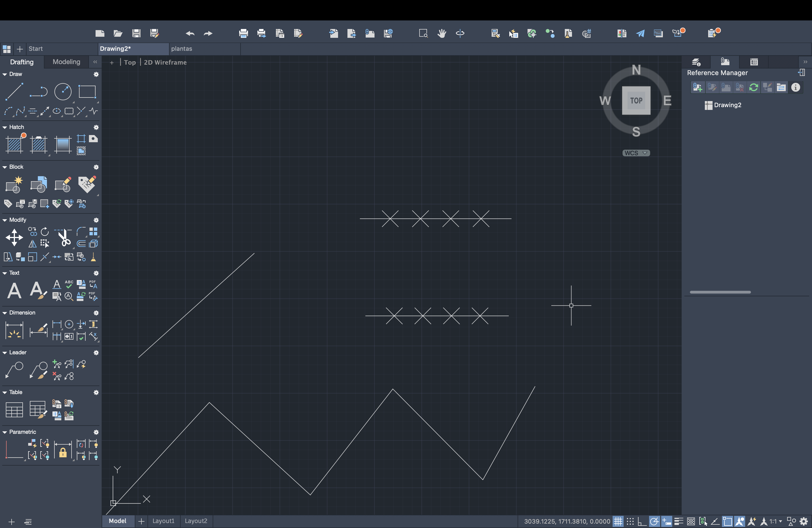Viewport: 812px width, 528px height.
Task: Toggle annotation visibility in status bar
Action: pos(740,521)
